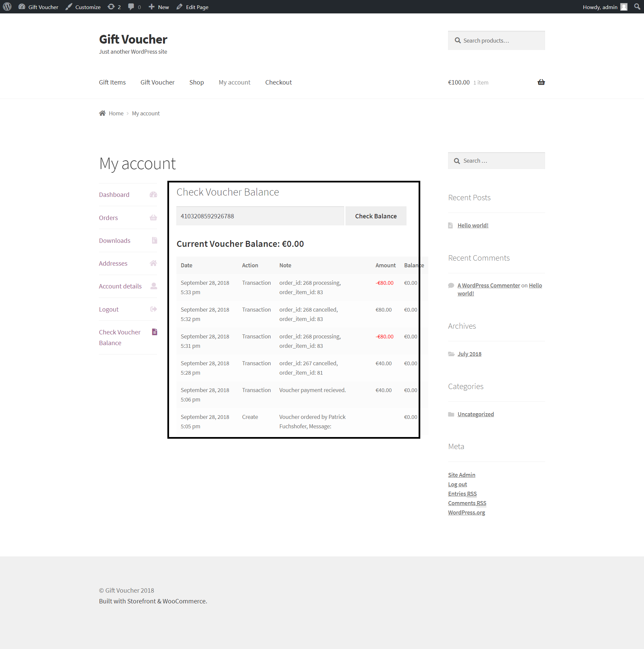Screen dimensions: 644x649
Task: Select the Gift Voucher menu item
Action: (x=157, y=82)
